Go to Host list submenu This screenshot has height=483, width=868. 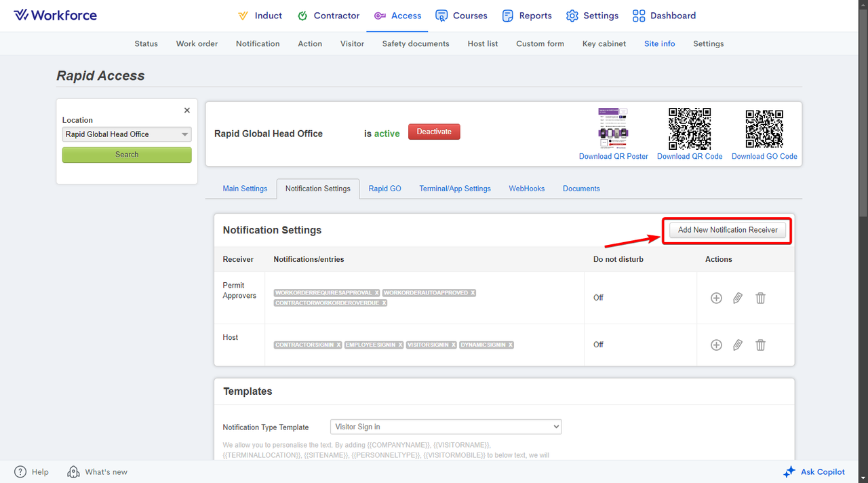(x=483, y=43)
